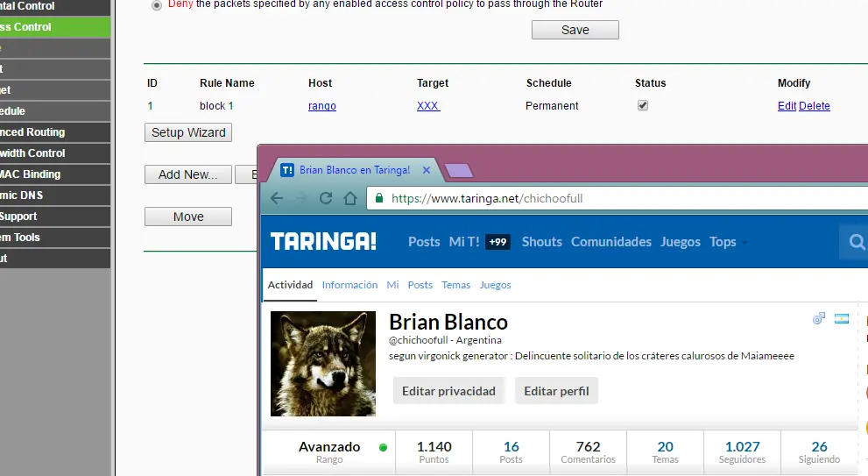868x476 pixels.
Task: Switch to the Temas profile tab
Action: point(456,285)
